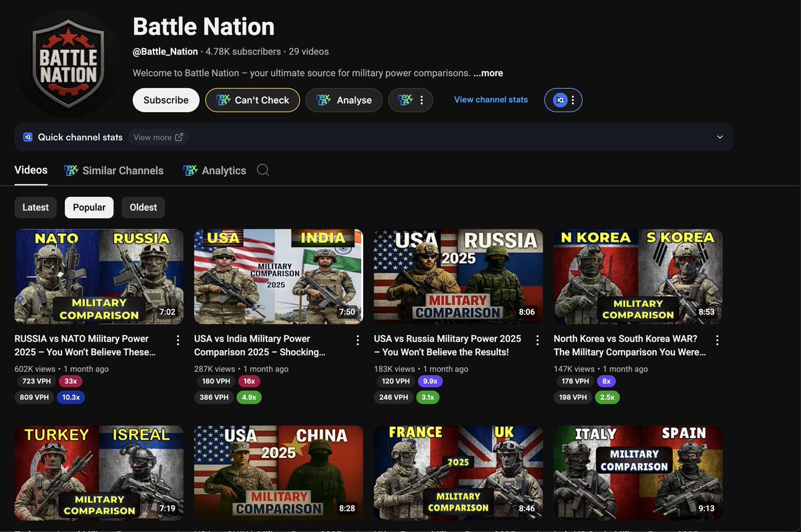This screenshot has height=532, width=801.
Task: Click the Quick channel stats icon
Action: point(27,137)
